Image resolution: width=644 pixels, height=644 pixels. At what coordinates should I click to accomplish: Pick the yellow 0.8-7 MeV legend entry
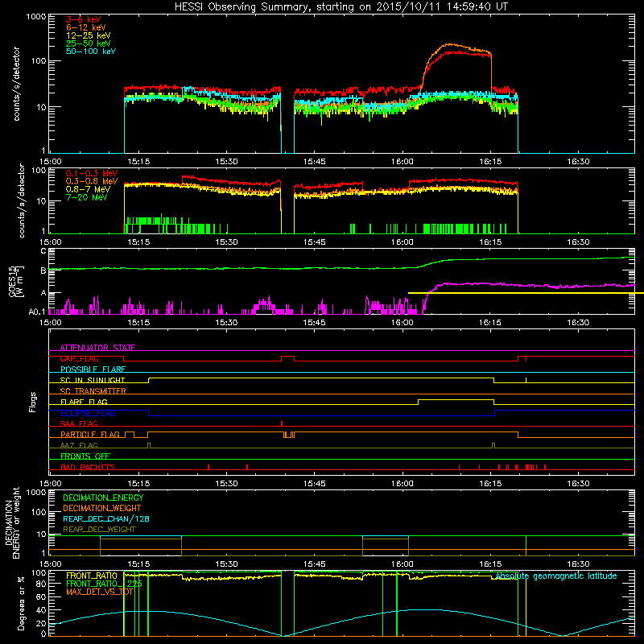89,189
